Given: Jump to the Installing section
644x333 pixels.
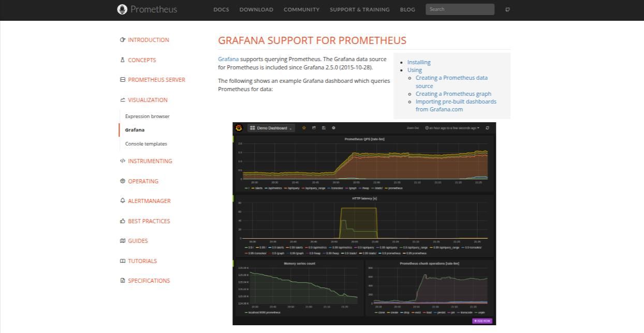Looking at the screenshot, I should pyautogui.click(x=419, y=62).
